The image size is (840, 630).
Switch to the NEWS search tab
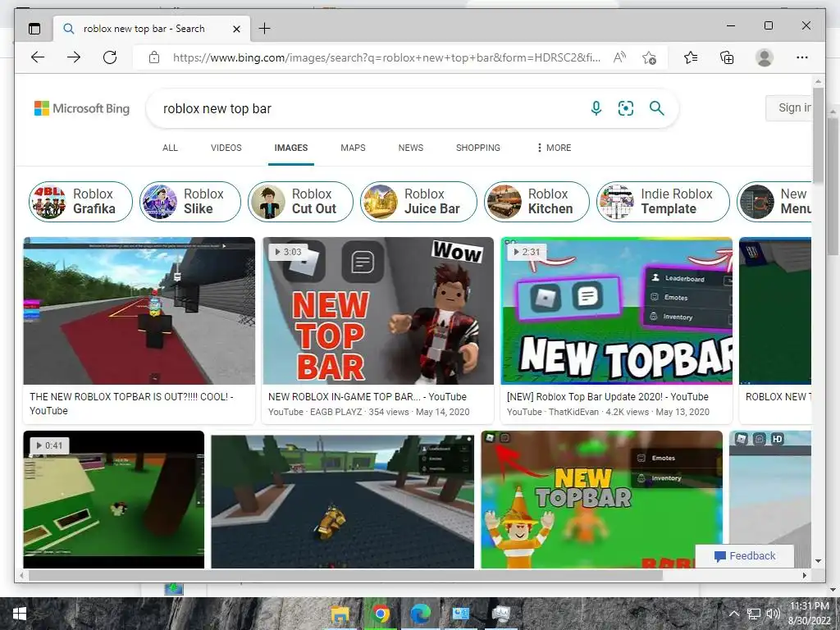[411, 148]
